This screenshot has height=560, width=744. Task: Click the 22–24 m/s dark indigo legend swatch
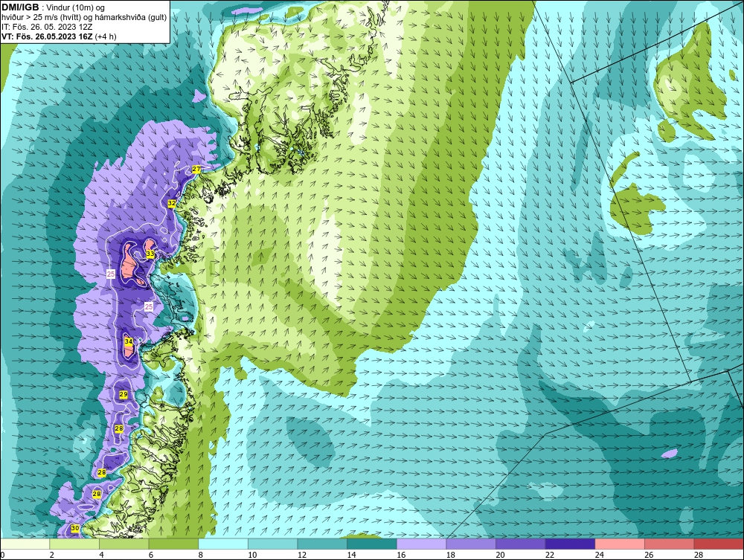(571, 544)
